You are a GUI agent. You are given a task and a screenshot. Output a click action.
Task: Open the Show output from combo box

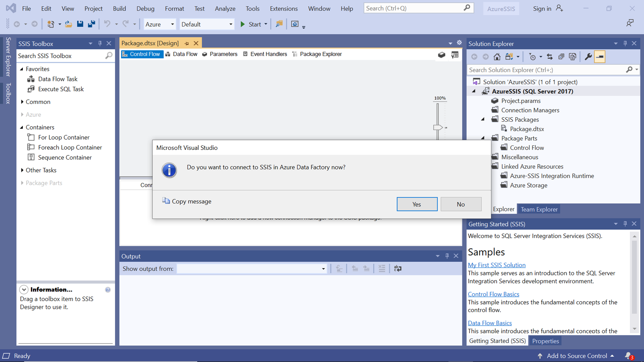click(x=251, y=269)
